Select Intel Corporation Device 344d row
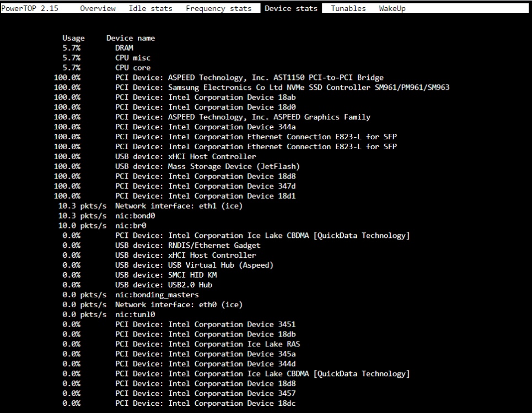The image size is (532, 413). [x=179, y=363]
